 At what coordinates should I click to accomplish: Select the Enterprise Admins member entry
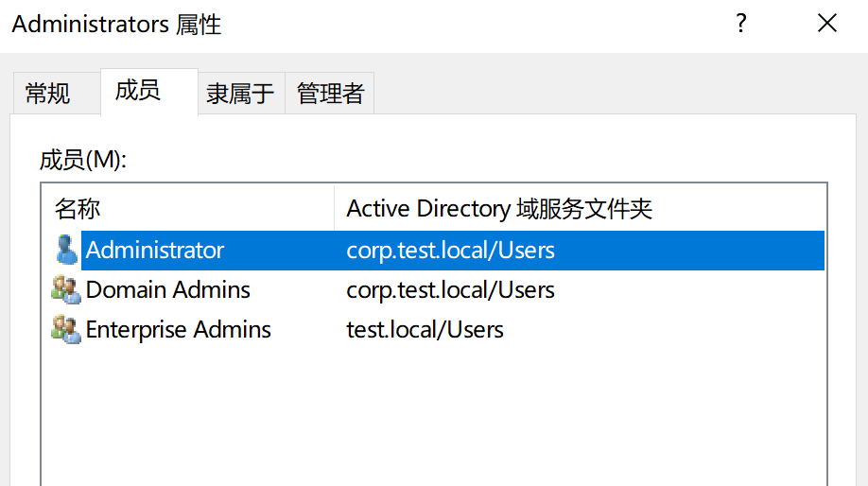tap(179, 329)
